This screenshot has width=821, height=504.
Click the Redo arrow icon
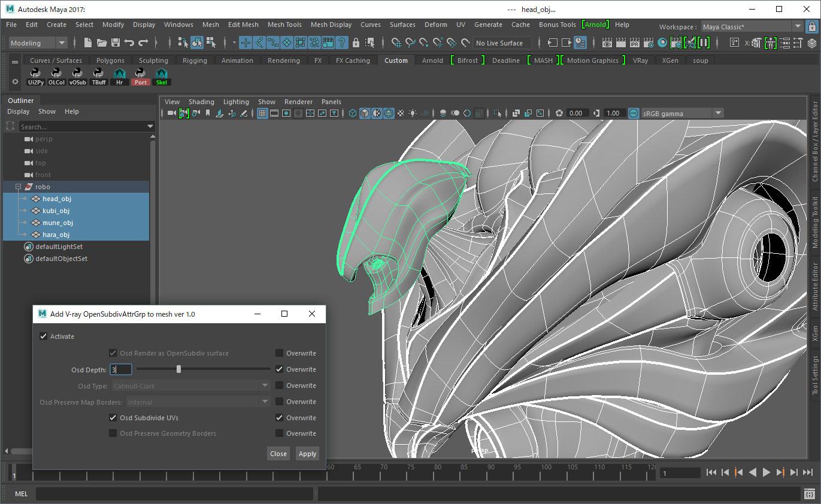pyautogui.click(x=143, y=42)
